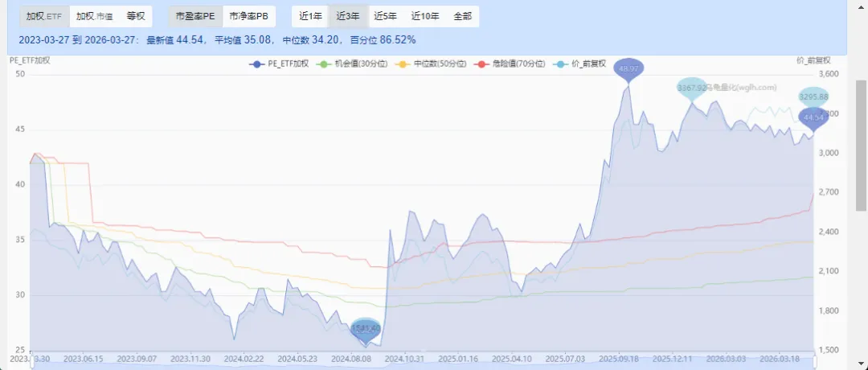Click the 最新值 44.54 statistic text
The image size is (868, 370).
177,40
